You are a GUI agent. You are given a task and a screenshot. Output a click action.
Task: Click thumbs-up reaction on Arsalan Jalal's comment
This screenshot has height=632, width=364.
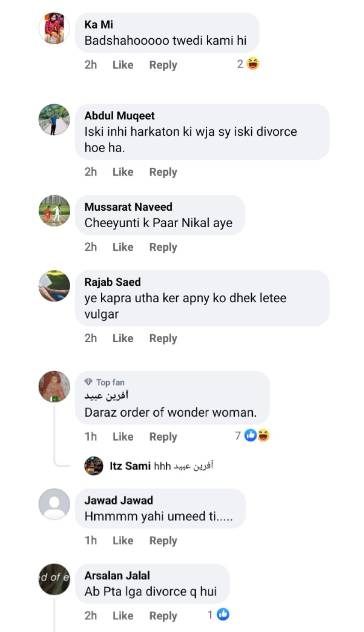coord(223,615)
